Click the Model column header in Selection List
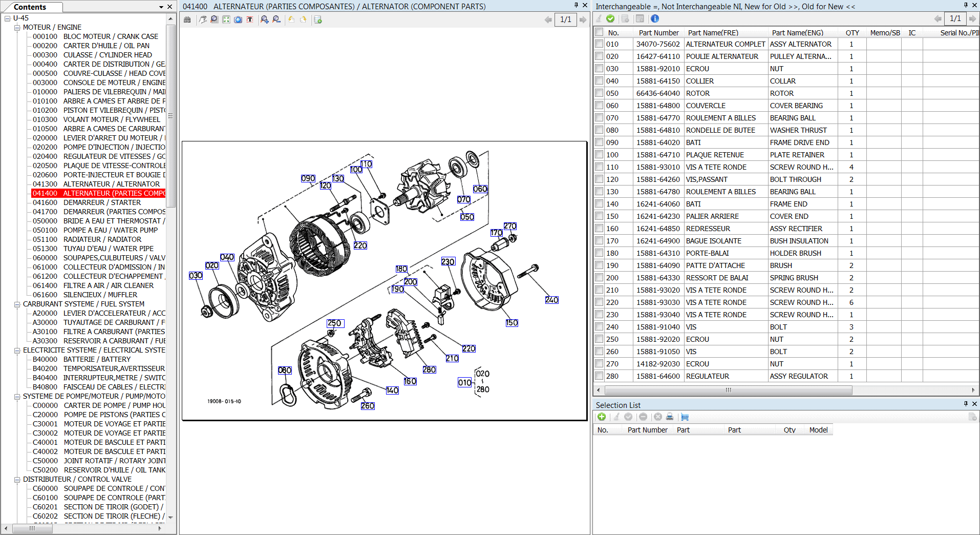This screenshot has height=535, width=980. pos(818,430)
